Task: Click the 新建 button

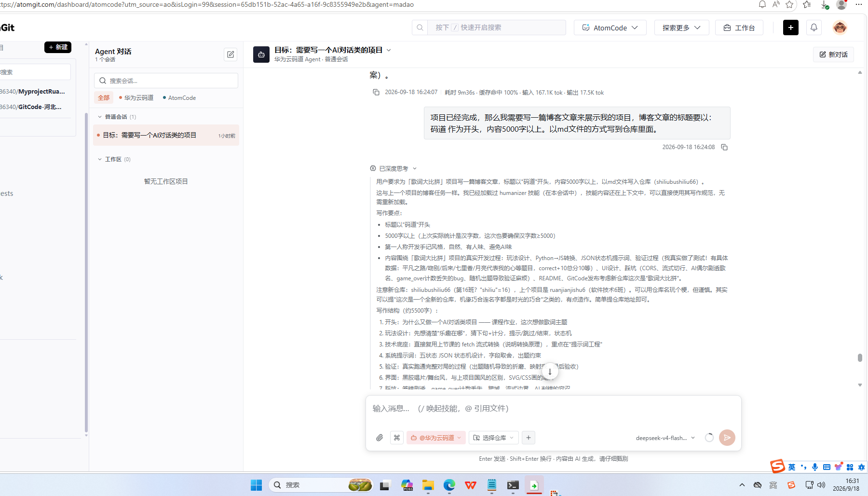Action: pos(58,47)
